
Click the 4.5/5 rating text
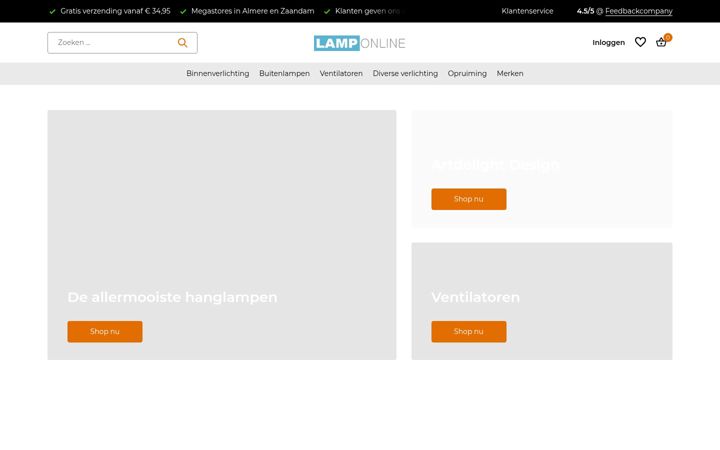pos(585,11)
